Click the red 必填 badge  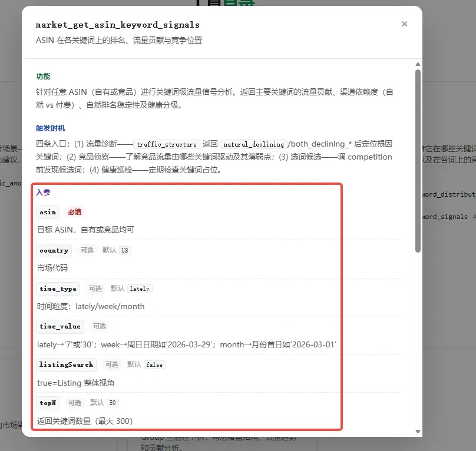(x=75, y=212)
